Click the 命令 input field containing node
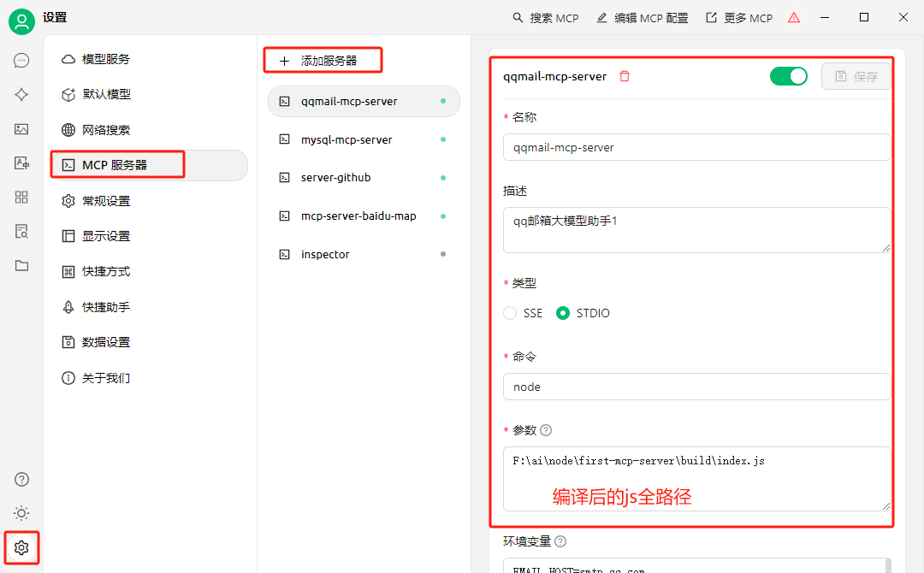Image resolution: width=924 pixels, height=573 pixels. pyautogui.click(x=696, y=387)
